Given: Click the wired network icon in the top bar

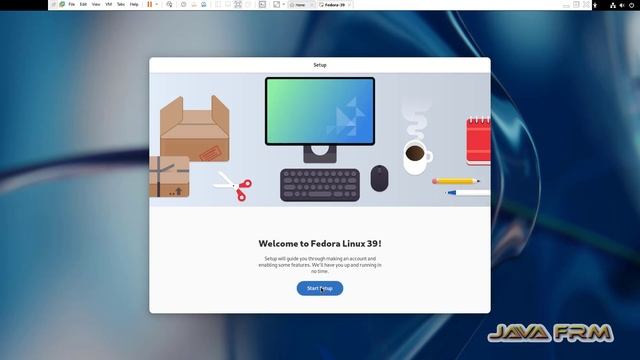Looking at the screenshot, I should coord(613,5).
